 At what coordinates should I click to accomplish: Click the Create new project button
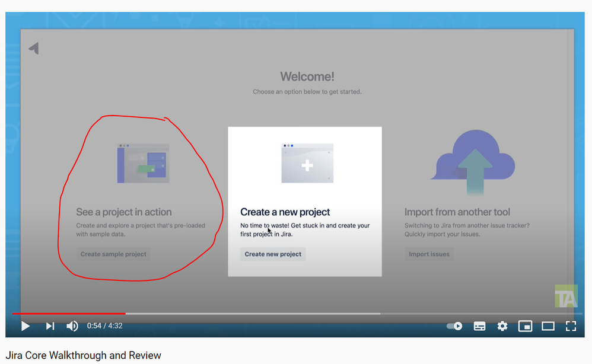(x=273, y=254)
